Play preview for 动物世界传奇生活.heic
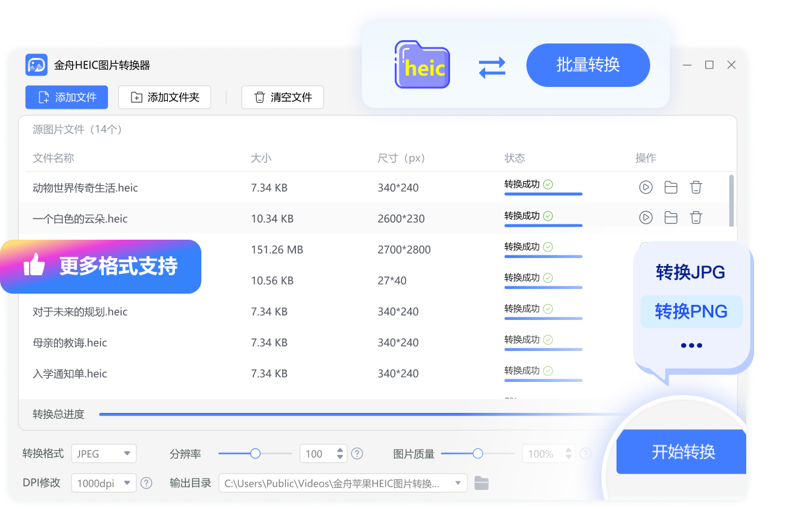 (646, 188)
